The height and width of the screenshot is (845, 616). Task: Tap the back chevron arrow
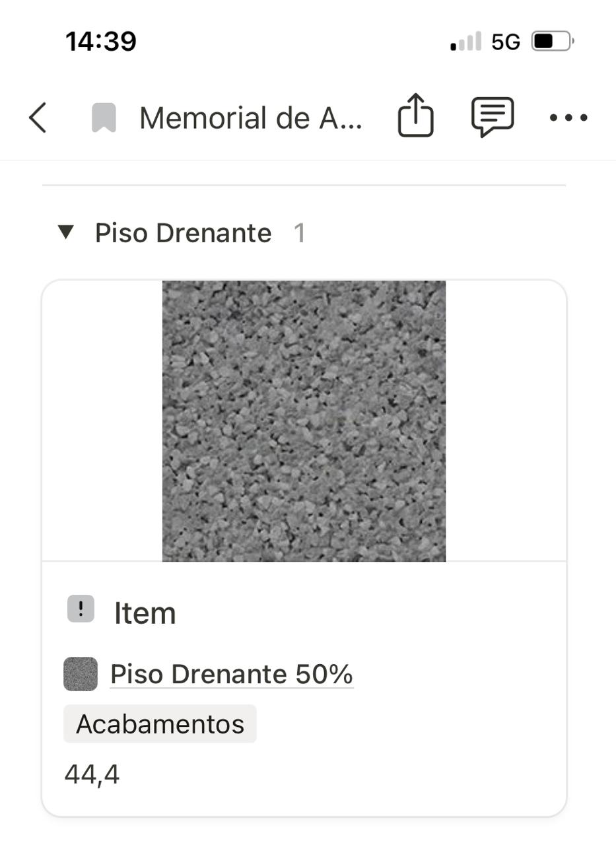click(38, 118)
